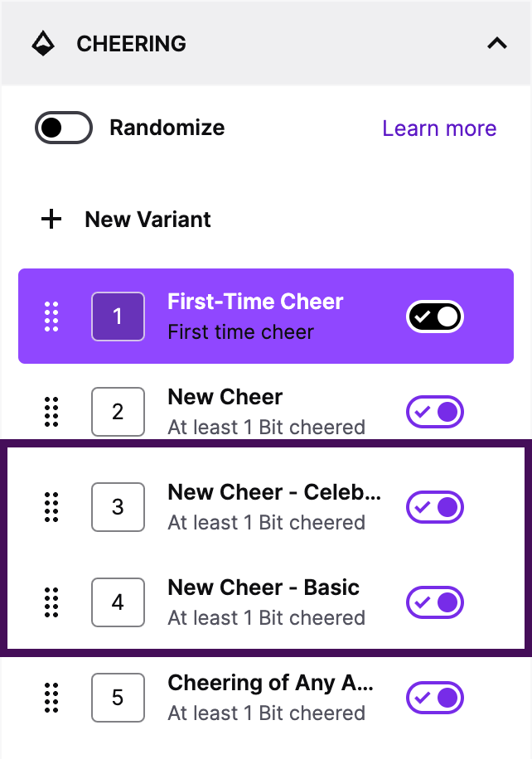
Task: Click the New Cheer - Celeb drag handle
Action: (51, 507)
